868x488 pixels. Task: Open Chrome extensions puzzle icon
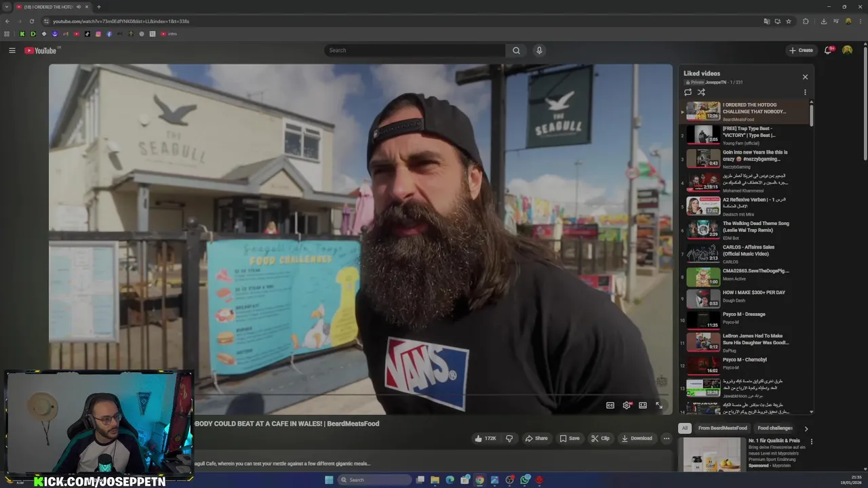806,21
